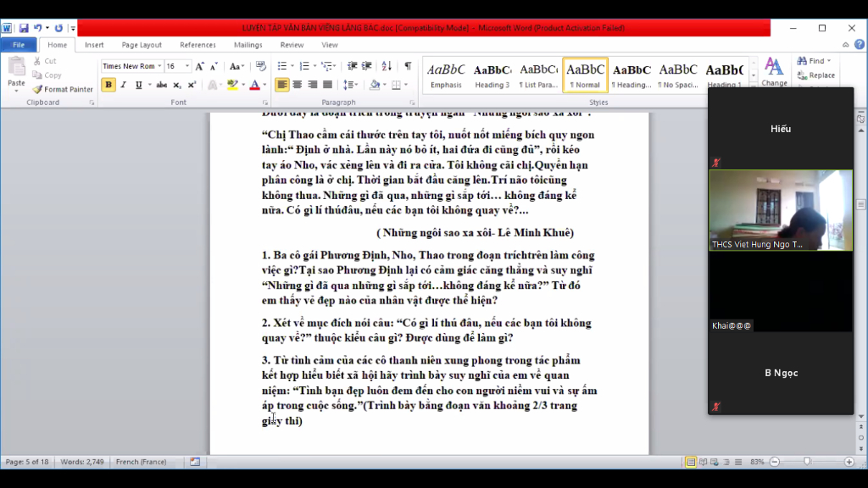The width and height of the screenshot is (868, 488).
Task: Click the THCS Viet Hung video thumbnail
Action: click(x=781, y=210)
